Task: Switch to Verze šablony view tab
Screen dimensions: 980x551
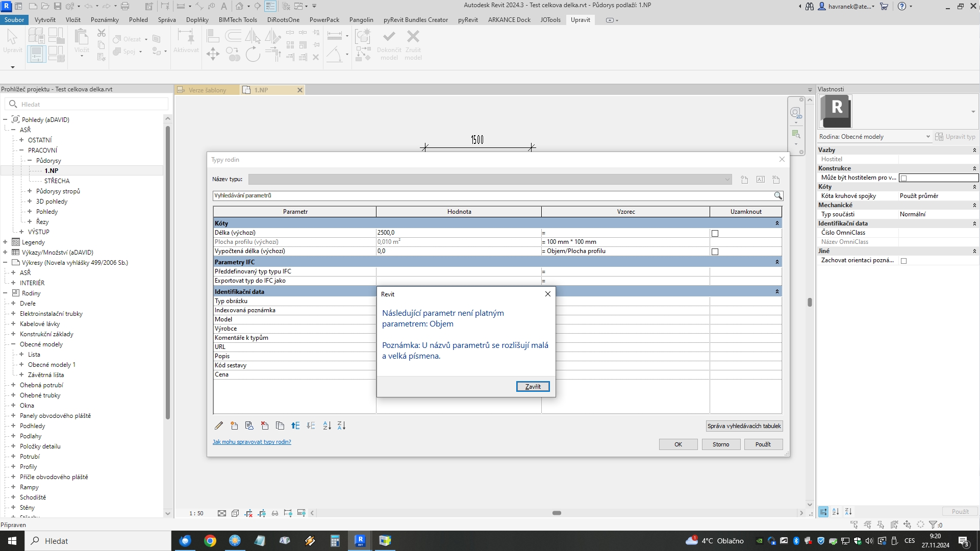Action: pos(207,90)
